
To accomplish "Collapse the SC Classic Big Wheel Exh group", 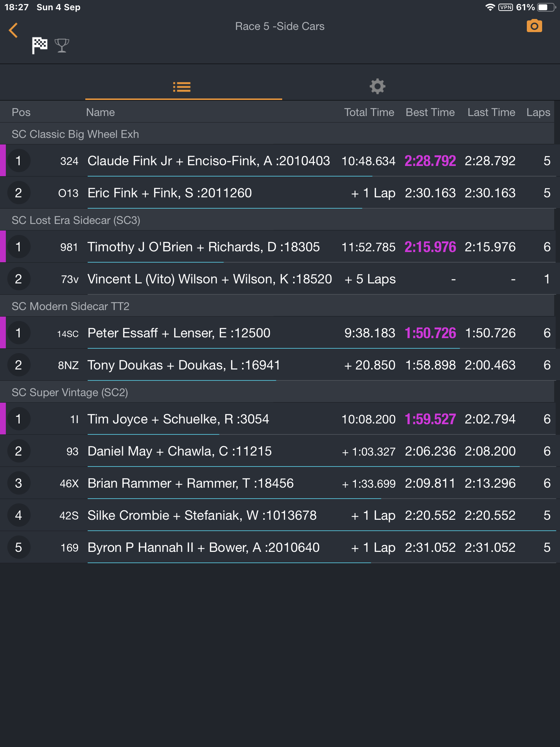I will pos(75,134).
